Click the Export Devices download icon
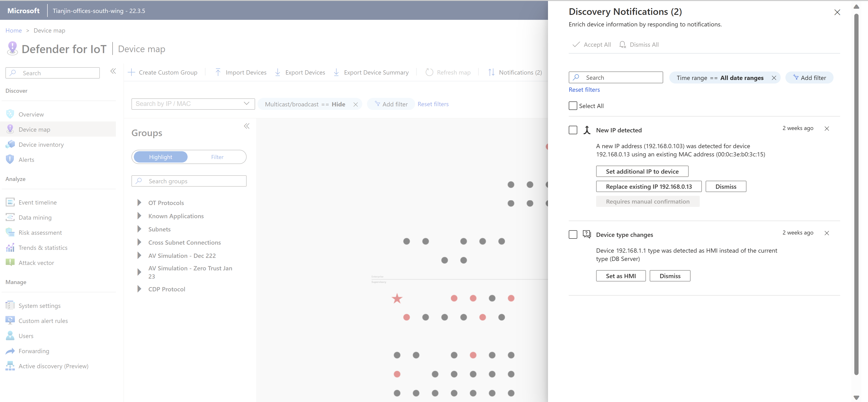868x402 pixels. coord(278,72)
